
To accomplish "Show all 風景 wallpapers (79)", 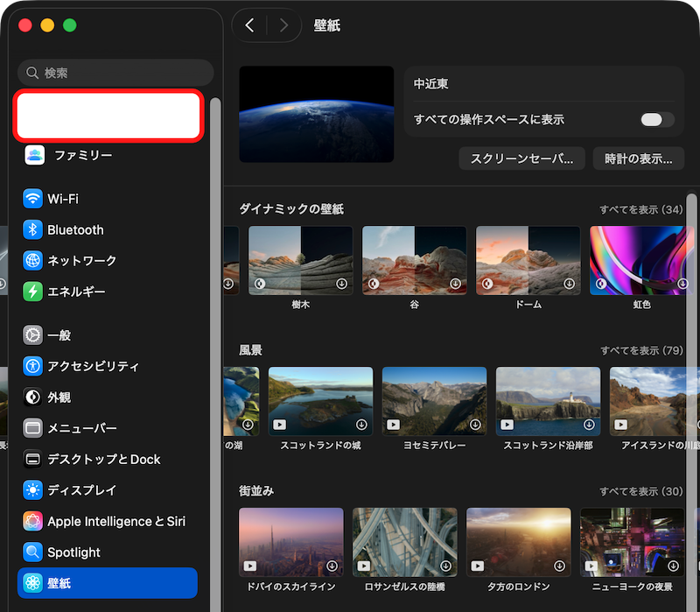I will [x=640, y=350].
